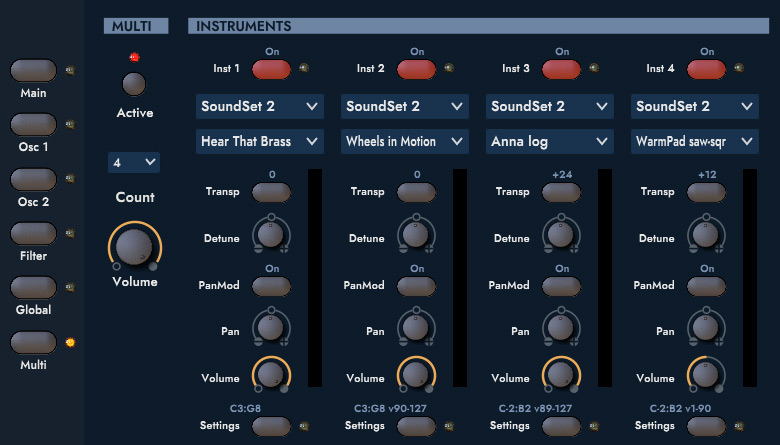The height and width of the screenshot is (445, 780).
Task: Click the LED indicator next to Main
Action: tap(70, 70)
